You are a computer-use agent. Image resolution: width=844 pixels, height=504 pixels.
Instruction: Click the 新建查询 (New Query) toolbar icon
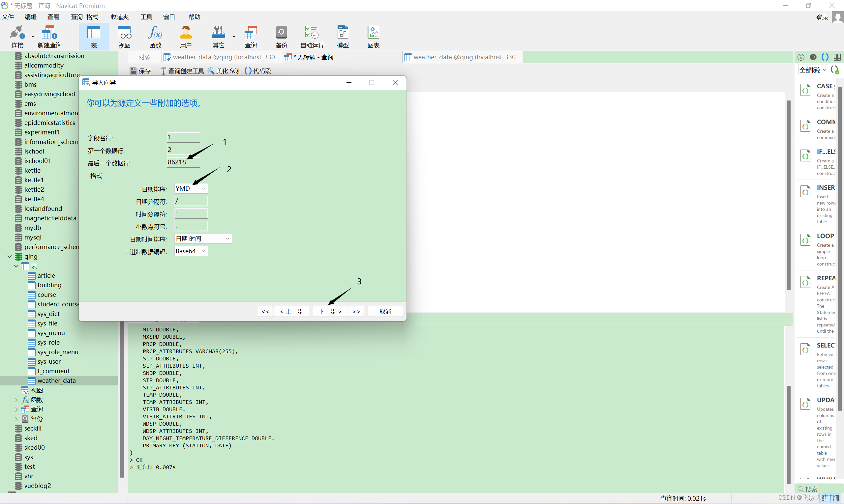(x=49, y=36)
